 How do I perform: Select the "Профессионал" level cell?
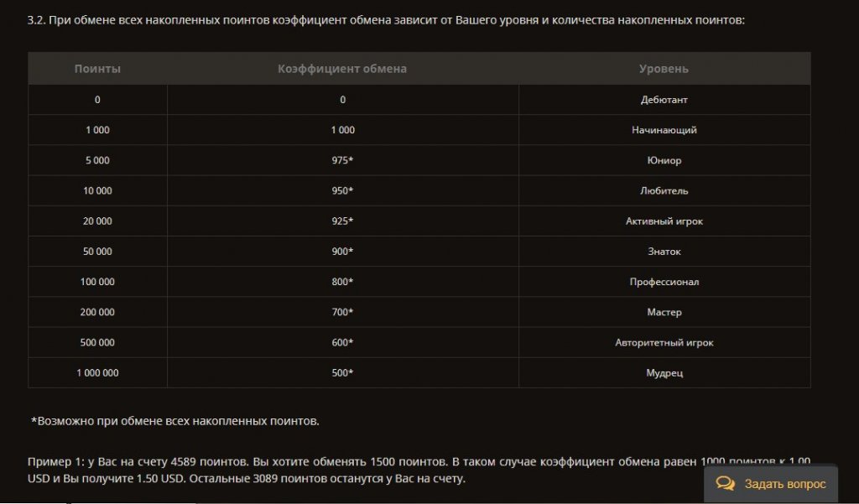click(664, 281)
